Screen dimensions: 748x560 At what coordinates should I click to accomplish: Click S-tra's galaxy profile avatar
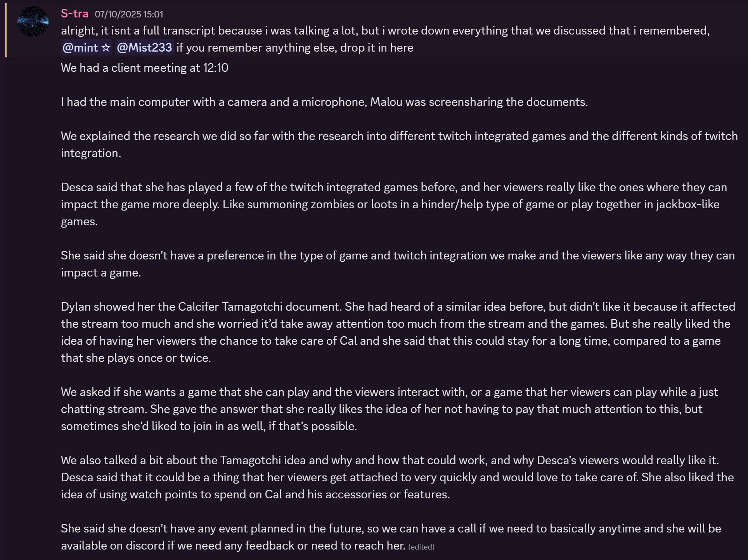coord(33,22)
